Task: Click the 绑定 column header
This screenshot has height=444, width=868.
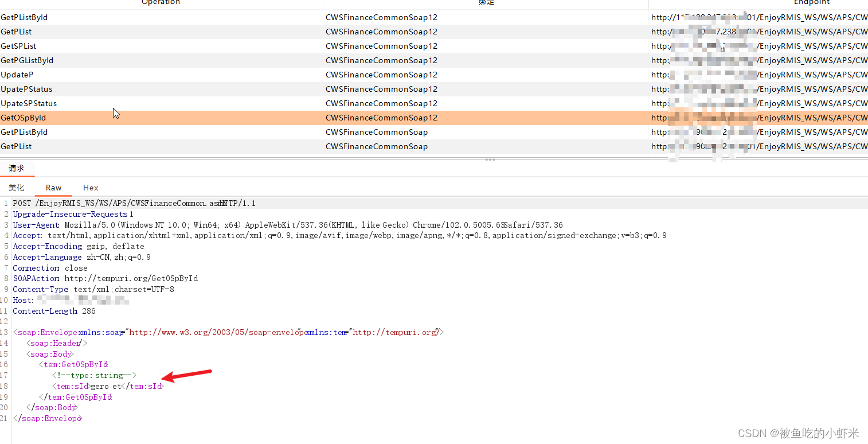Action: point(486,3)
